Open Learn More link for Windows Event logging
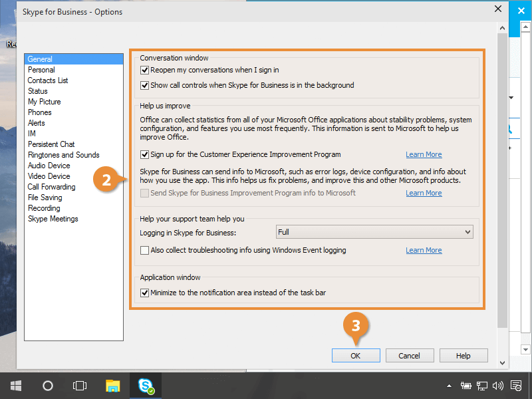532x399 pixels. [424, 250]
